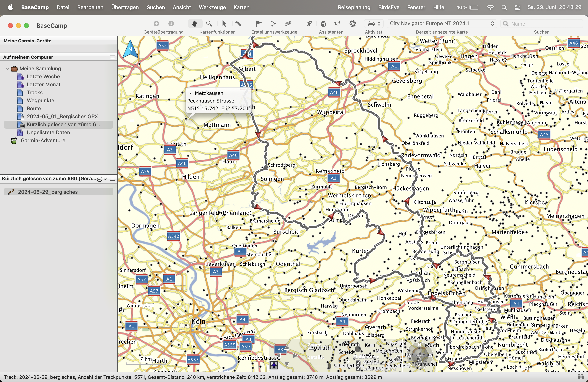This screenshot has width=588, height=382.
Task: Select Kürzlich gelesen von zūmo list
Action: pyautogui.click(x=59, y=124)
